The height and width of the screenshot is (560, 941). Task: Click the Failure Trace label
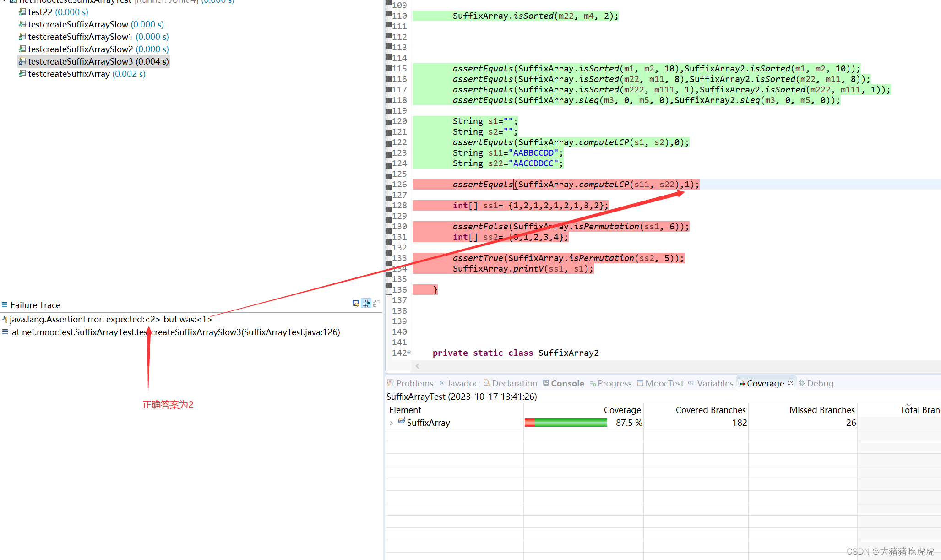[x=35, y=305]
